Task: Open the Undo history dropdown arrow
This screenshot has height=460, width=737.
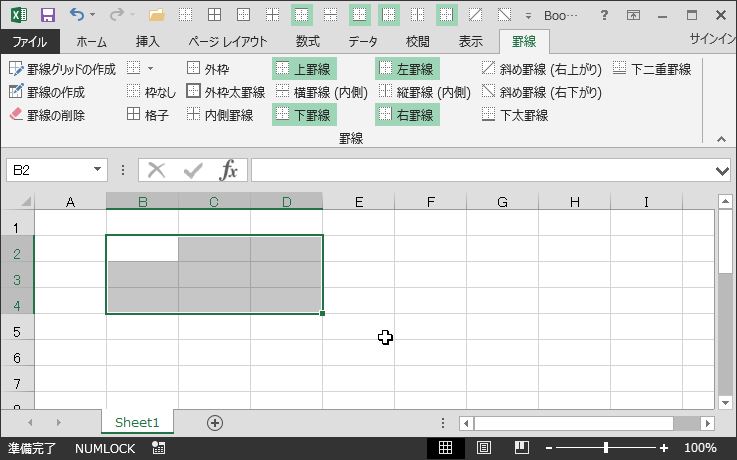Action: (x=92, y=15)
